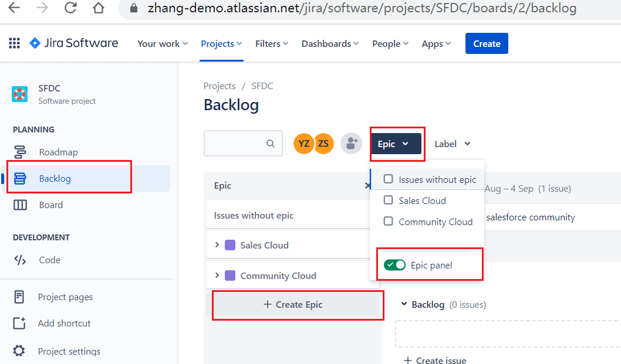
Task: Expand the Community Cloud epic
Action: pos(217,275)
